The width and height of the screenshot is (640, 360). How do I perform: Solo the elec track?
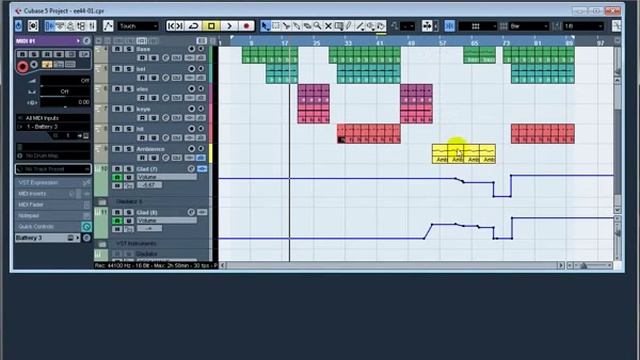point(128,89)
